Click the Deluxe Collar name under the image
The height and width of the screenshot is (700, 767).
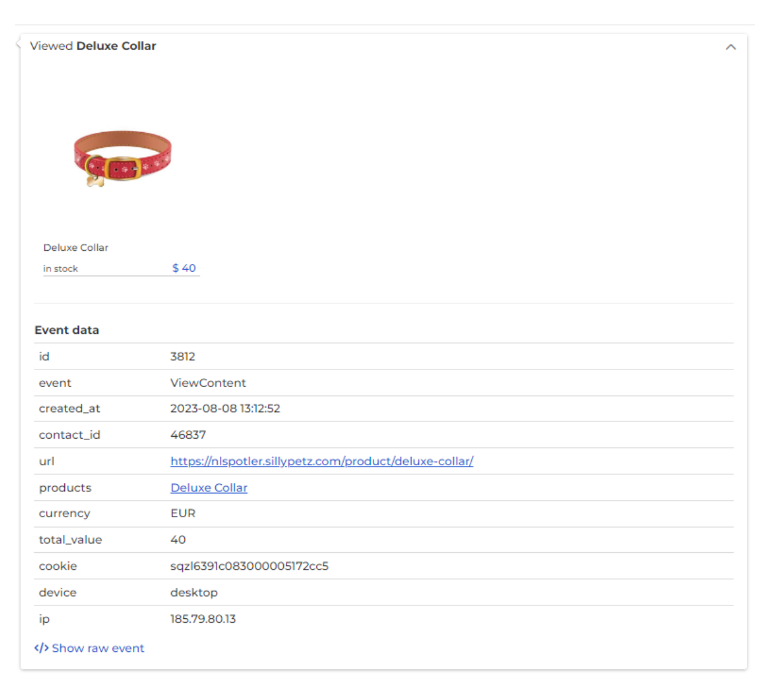76,248
